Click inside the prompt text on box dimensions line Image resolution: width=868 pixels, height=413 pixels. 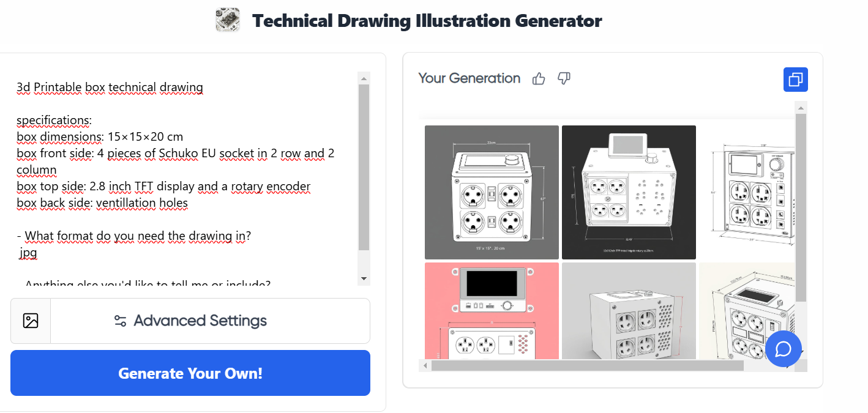[x=100, y=136]
